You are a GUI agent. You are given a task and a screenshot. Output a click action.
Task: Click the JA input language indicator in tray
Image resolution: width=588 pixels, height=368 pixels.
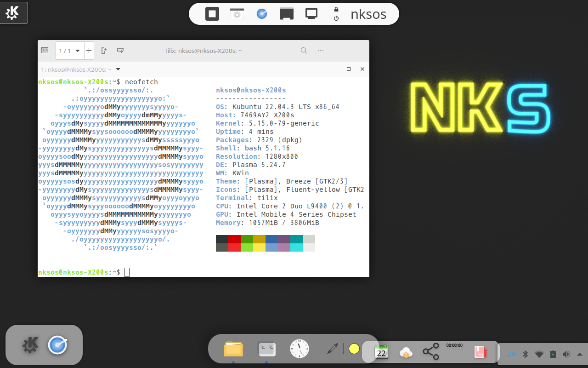(x=512, y=354)
